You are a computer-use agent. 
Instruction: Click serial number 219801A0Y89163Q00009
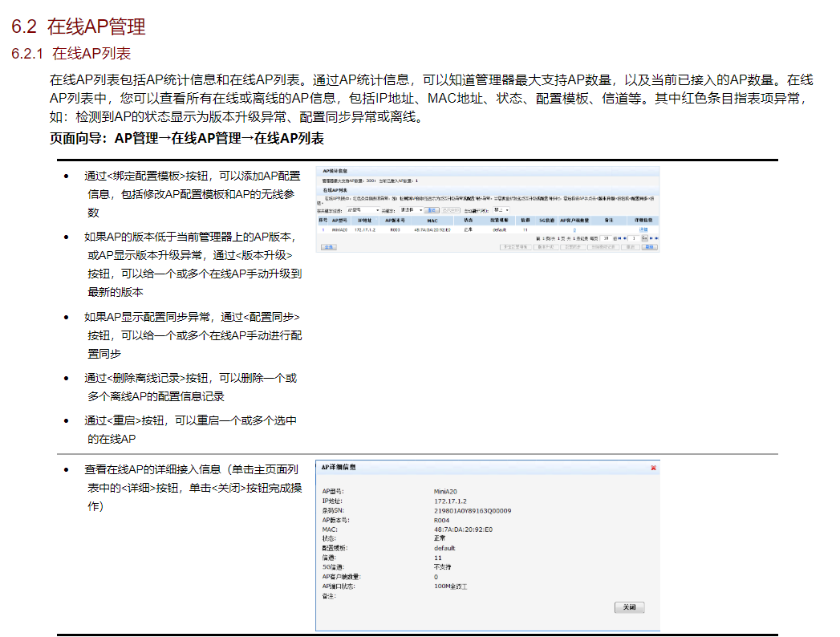[473, 510]
